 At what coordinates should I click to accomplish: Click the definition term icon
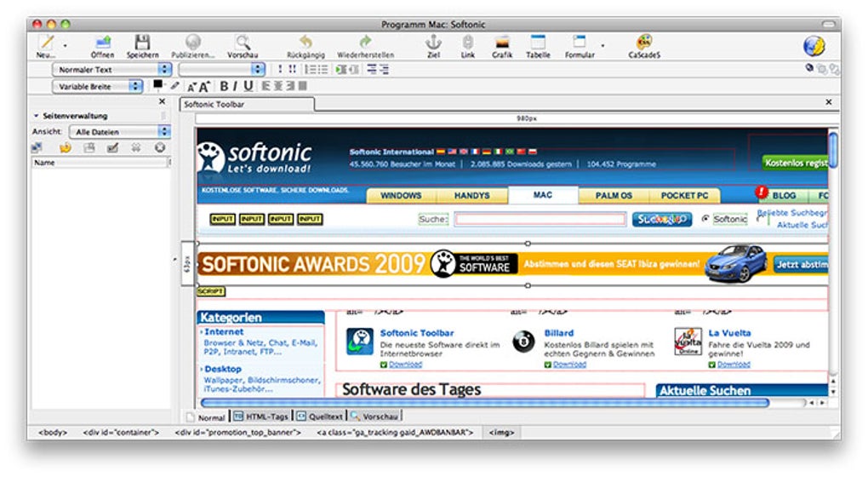[371, 69]
